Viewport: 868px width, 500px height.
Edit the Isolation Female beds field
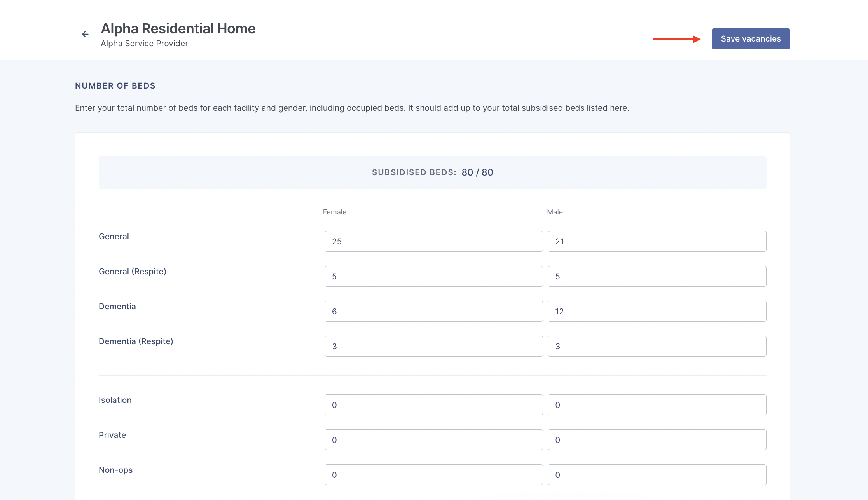433,405
